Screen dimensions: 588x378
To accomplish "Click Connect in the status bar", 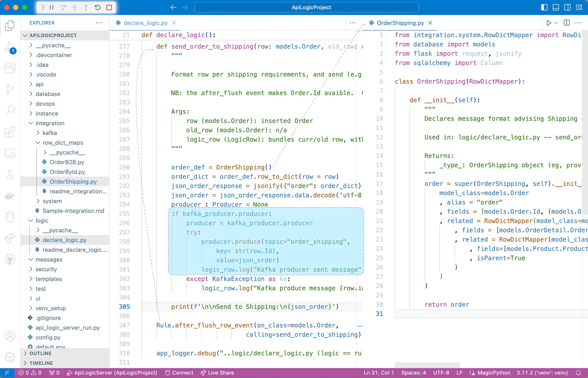I will click(x=179, y=373).
